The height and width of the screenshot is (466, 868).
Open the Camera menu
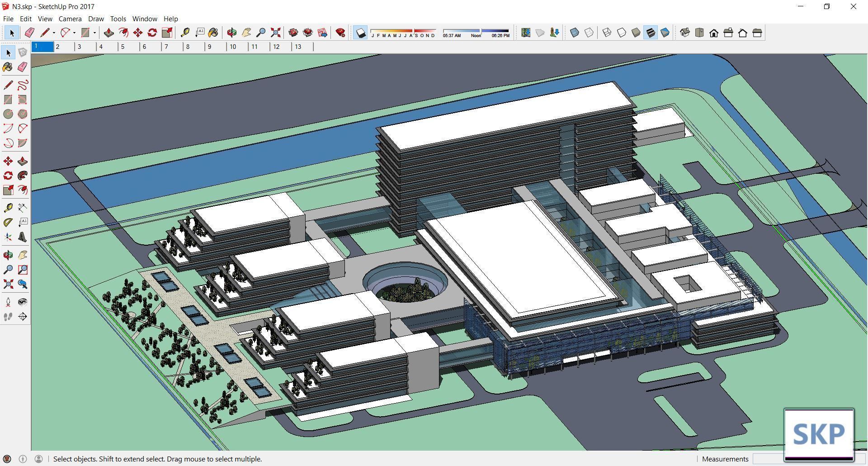(70, 19)
